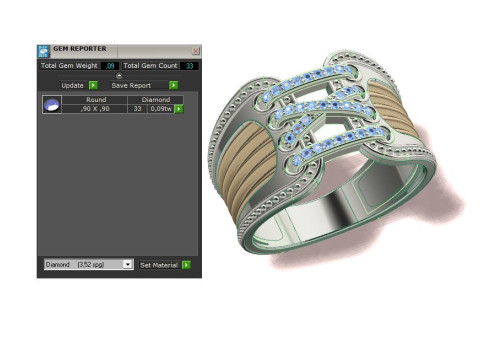Click the green arrow beside Set Material
480x360 pixels.
(187, 265)
